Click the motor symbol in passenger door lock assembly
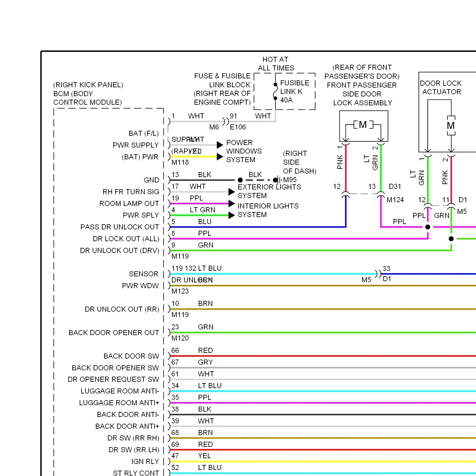This screenshot has width=476, height=476. click(363, 125)
